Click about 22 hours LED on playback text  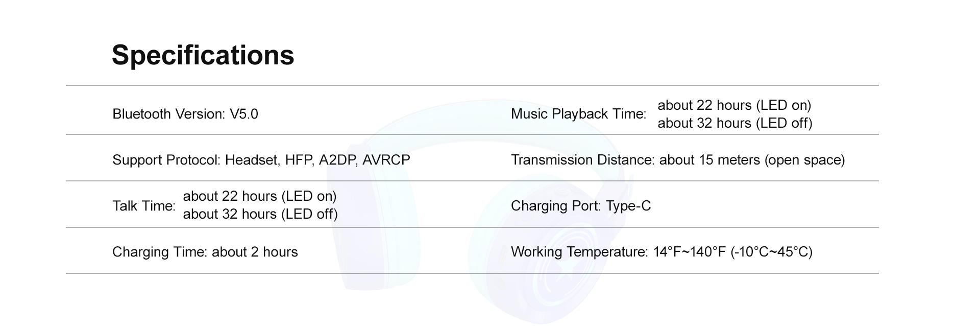tap(734, 105)
